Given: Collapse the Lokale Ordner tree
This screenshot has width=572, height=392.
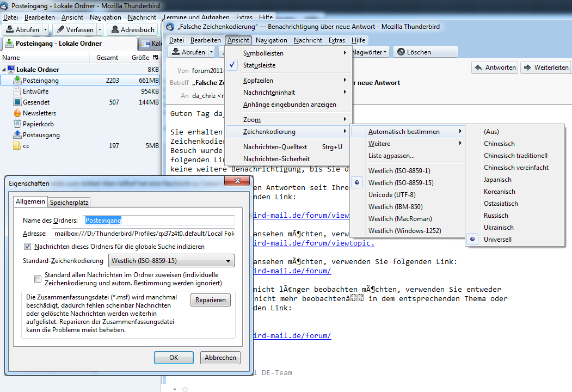Looking at the screenshot, I should tap(5, 70).
